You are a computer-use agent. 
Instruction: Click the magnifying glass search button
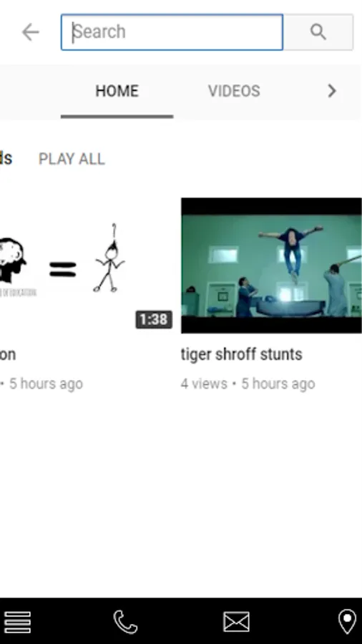pos(318,32)
